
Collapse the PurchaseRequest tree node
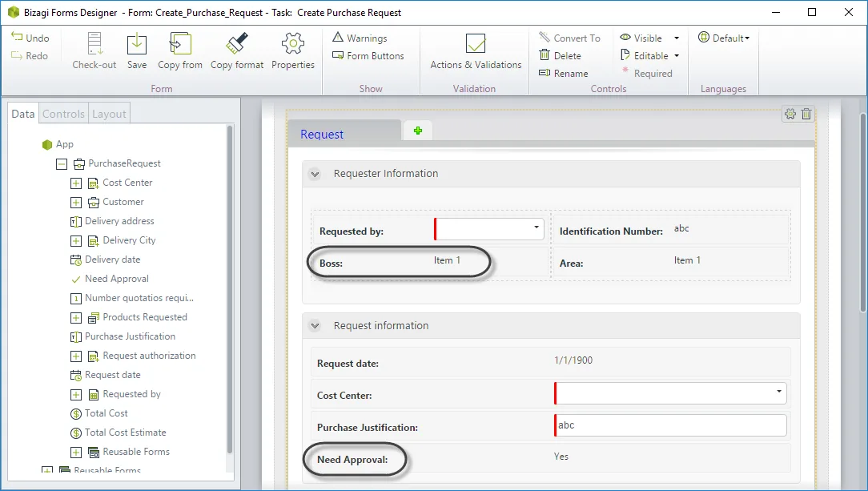[x=62, y=164]
